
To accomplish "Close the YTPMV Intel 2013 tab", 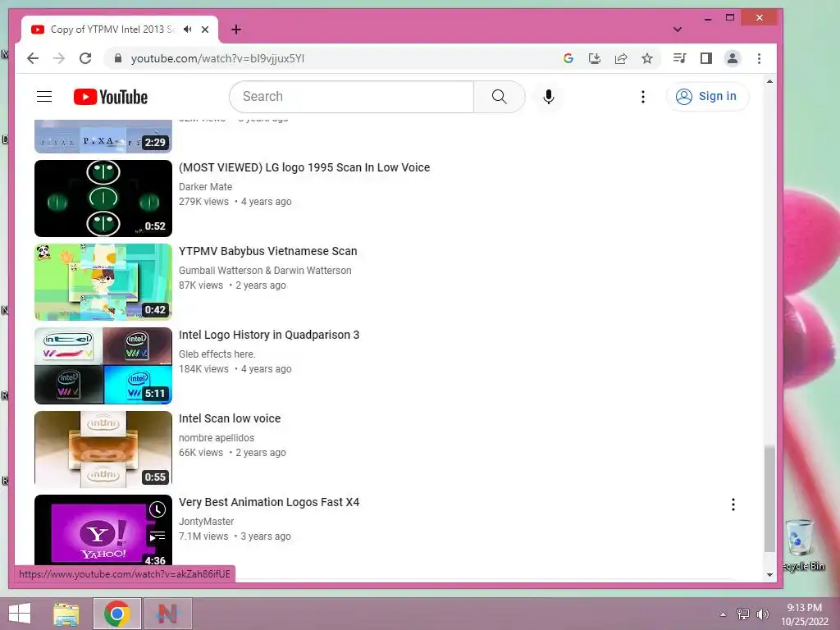I will (x=205, y=30).
